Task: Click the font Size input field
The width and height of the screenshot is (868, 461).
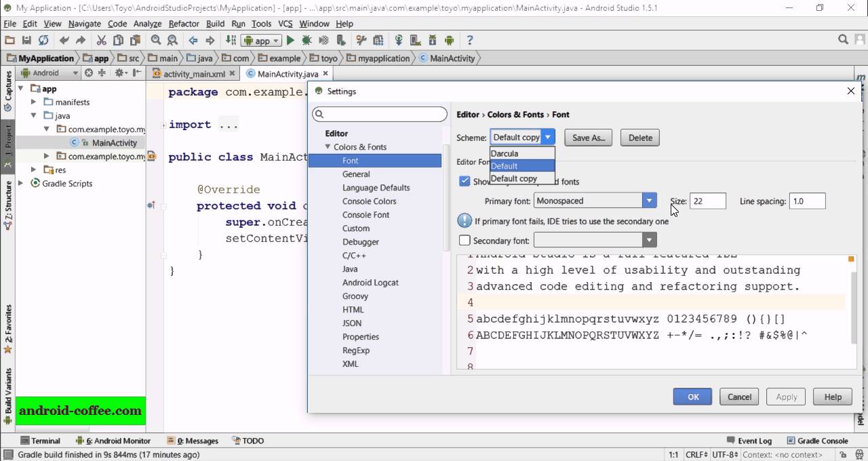Action: coord(708,201)
